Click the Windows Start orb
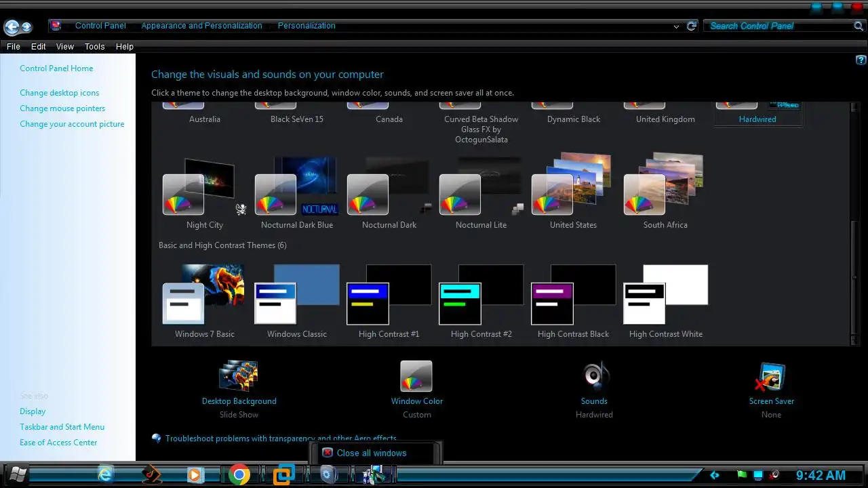Screen dimensions: 868x488 coord(17,474)
